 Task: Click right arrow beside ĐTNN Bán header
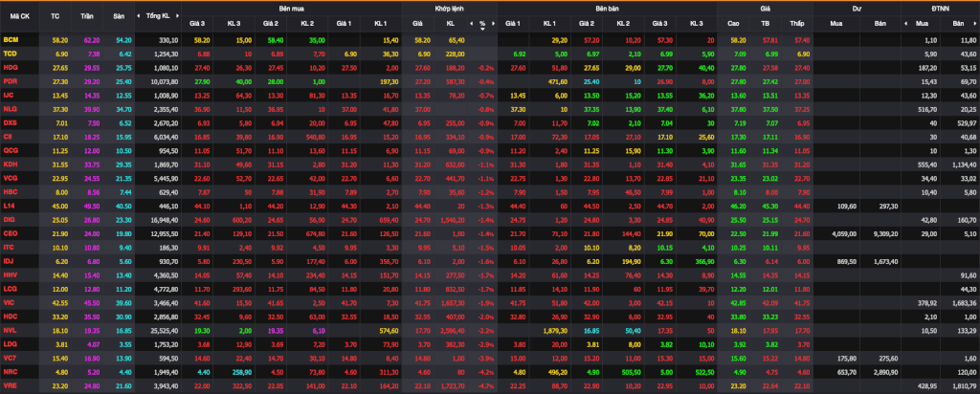click(x=975, y=24)
